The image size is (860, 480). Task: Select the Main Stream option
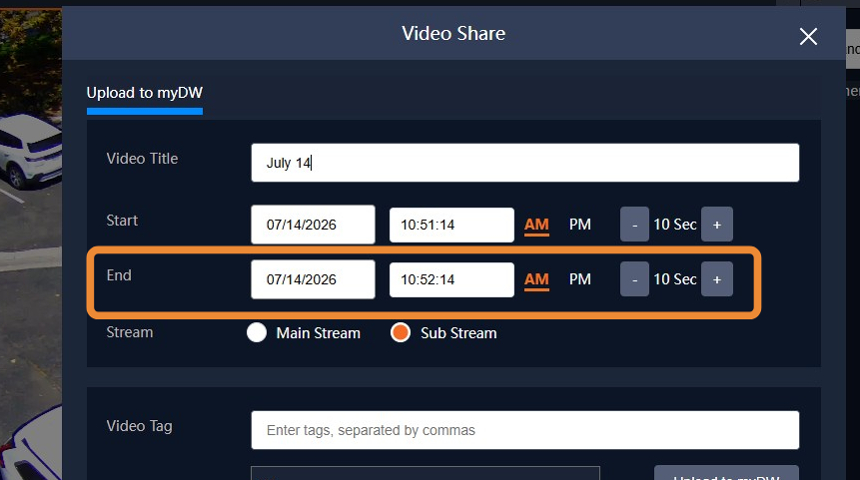click(x=257, y=332)
